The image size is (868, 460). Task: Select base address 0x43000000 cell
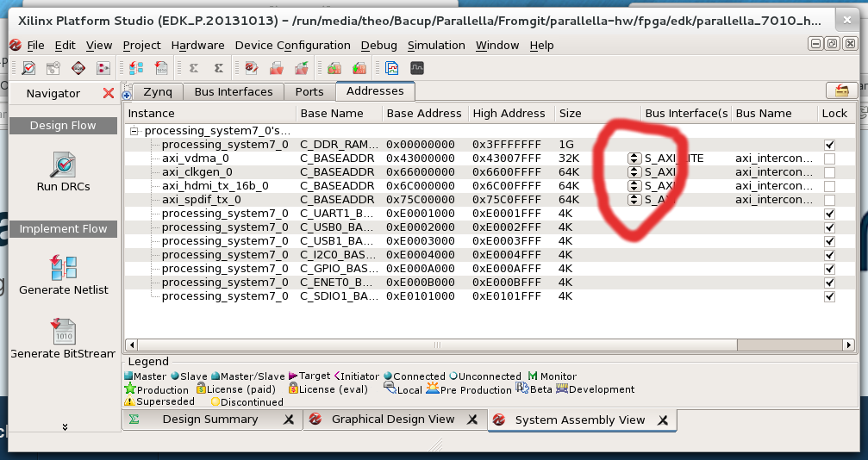[x=421, y=159]
